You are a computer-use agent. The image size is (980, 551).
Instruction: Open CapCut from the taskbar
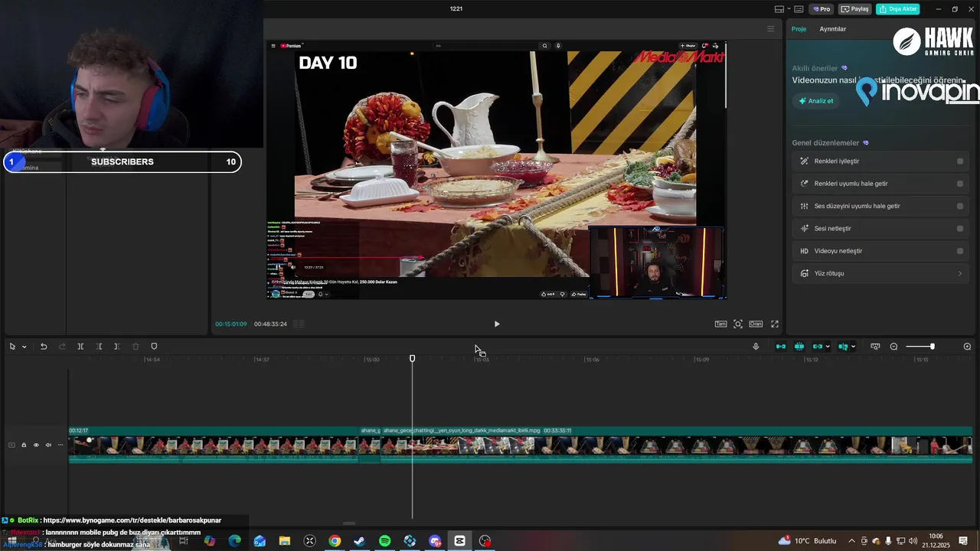(x=459, y=541)
